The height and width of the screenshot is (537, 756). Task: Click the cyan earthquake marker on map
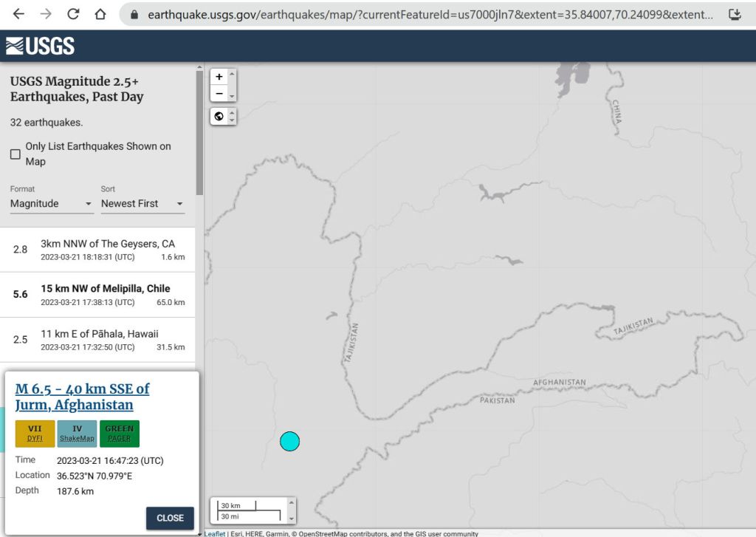click(289, 441)
